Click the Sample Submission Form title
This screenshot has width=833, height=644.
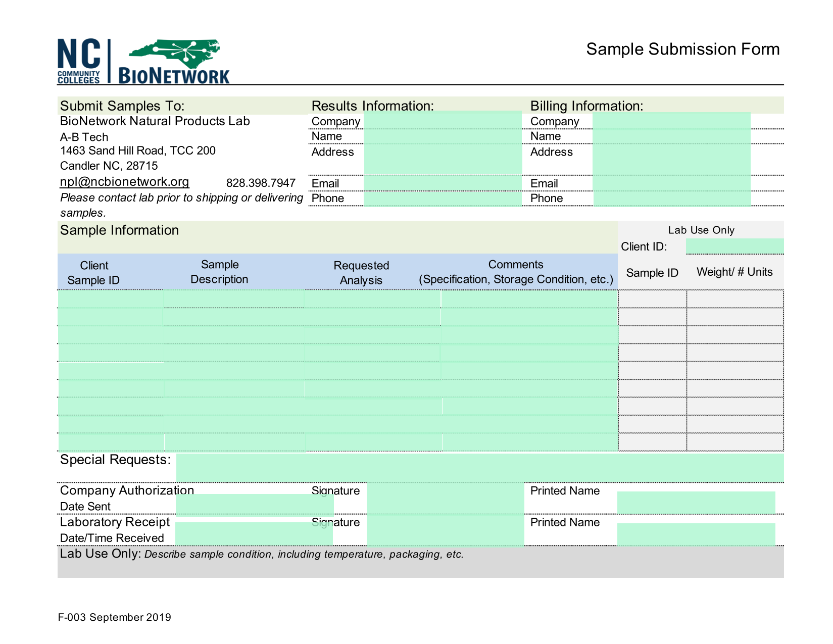[x=683, y=49]
